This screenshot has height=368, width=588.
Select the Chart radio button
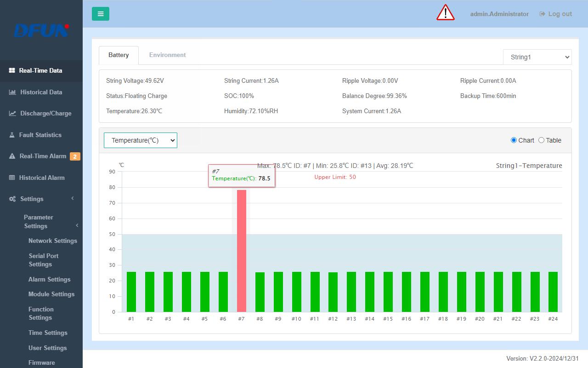pos(514,140)
